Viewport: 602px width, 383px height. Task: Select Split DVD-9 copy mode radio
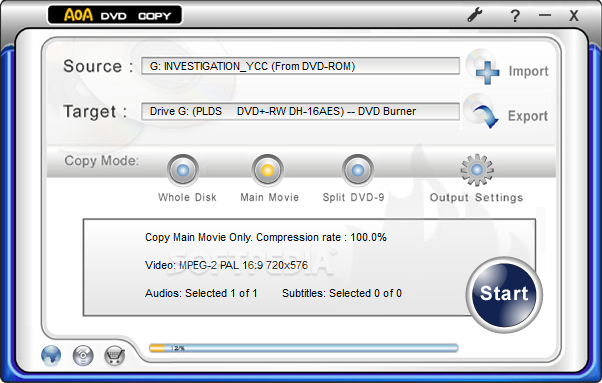tap(358, 170)
